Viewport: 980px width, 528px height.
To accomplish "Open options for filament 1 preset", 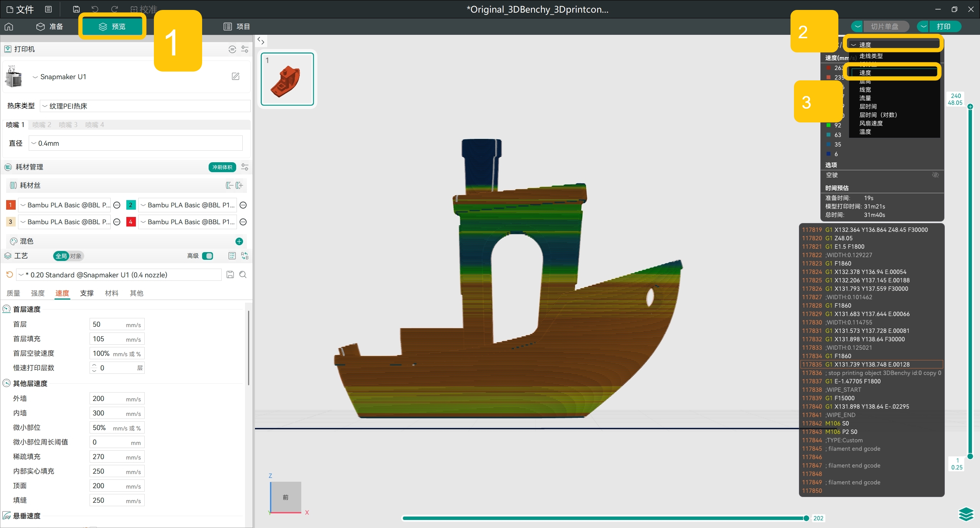I will click(x=117, y=205).
